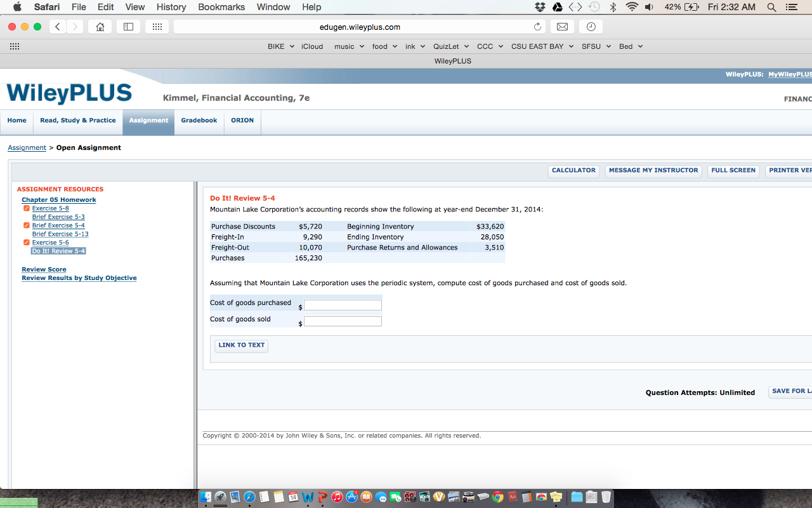Screen dimensions: 812x508
Task: Open the volume menu bar icon
Action: 650,7
